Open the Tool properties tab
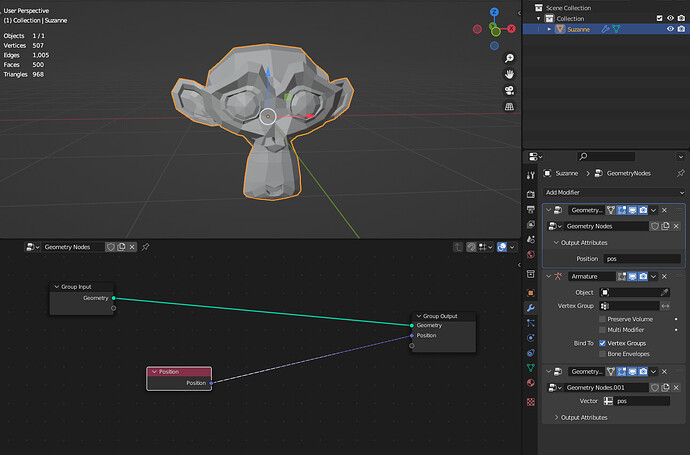This screenshot has width=690, height=455. pyautogui.click(x=531, y=176)
